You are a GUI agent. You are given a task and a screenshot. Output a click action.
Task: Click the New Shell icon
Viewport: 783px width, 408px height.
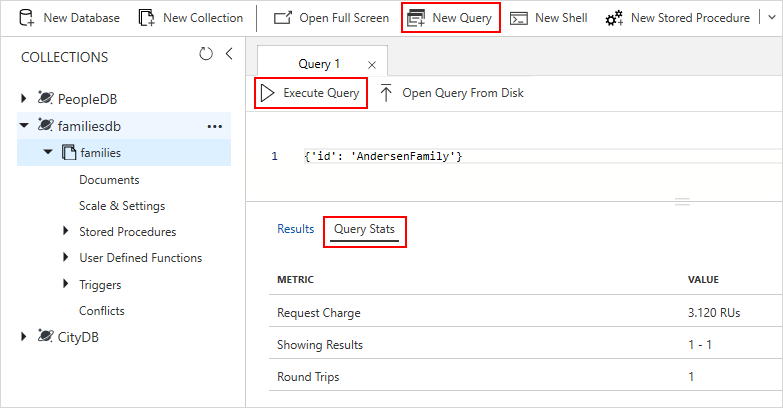519,18
